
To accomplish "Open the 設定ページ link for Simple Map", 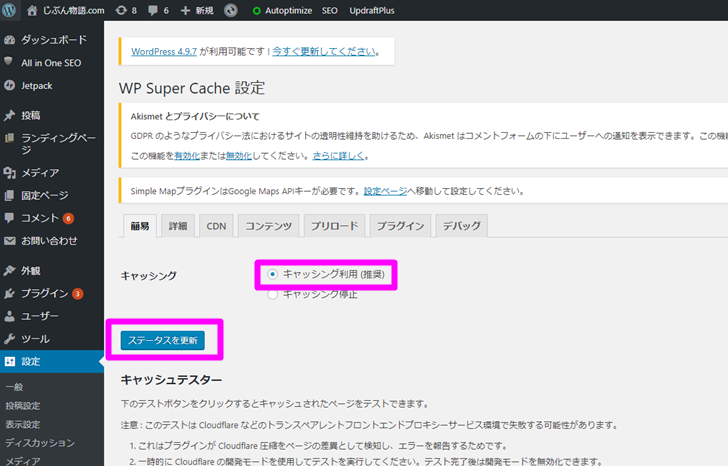I will [385, 191].
